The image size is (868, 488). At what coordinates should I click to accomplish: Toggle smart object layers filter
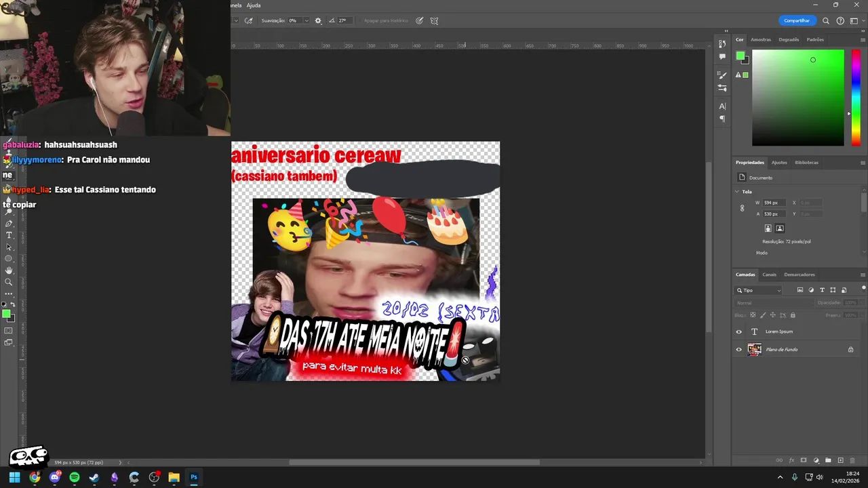844,290
